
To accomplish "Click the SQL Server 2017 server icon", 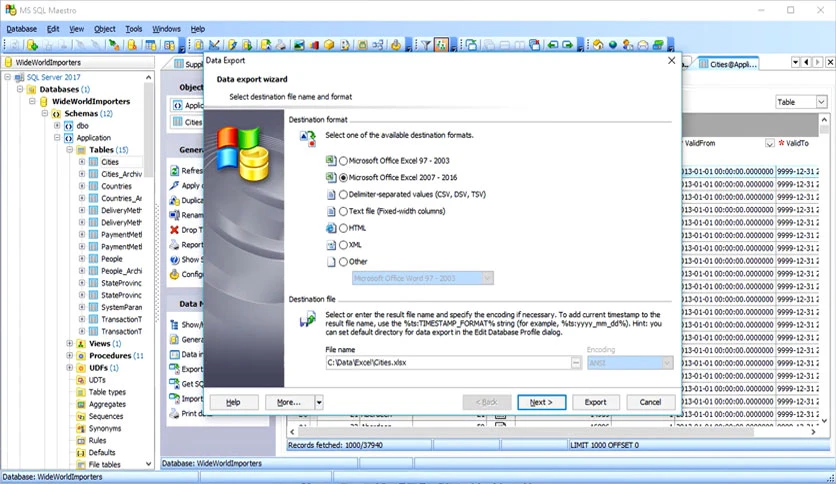I will (19, 77).
